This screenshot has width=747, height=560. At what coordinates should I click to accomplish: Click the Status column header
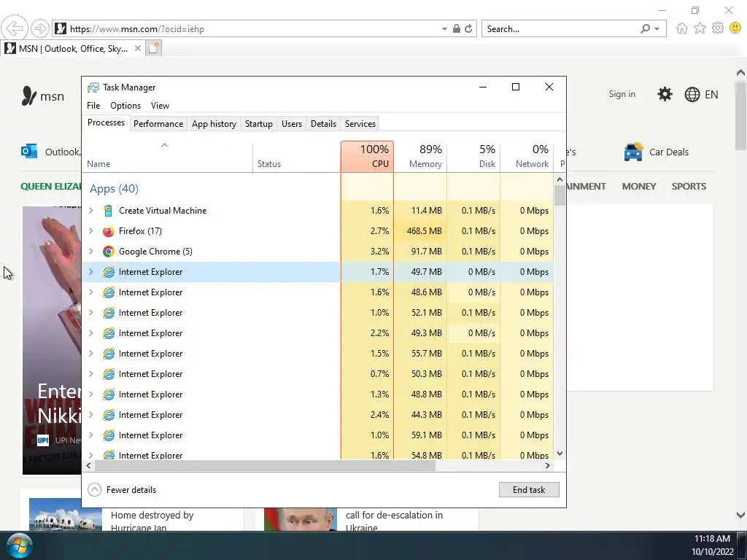(296, 156)
